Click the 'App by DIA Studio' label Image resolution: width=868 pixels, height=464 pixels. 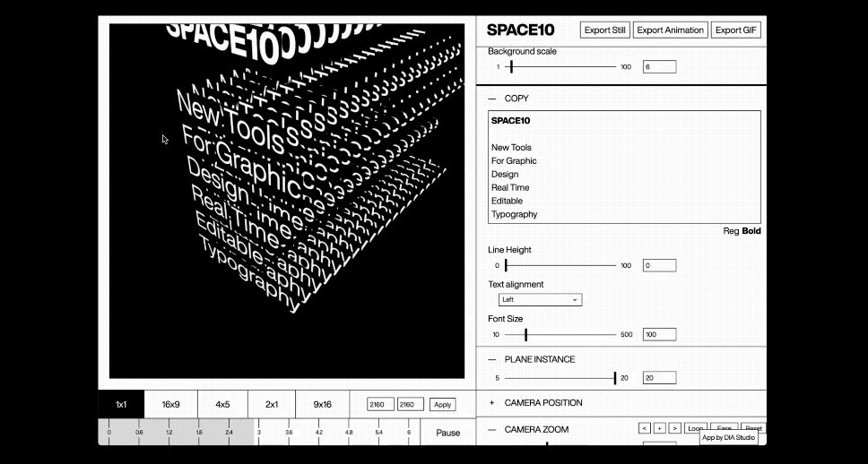pos(728,437)
